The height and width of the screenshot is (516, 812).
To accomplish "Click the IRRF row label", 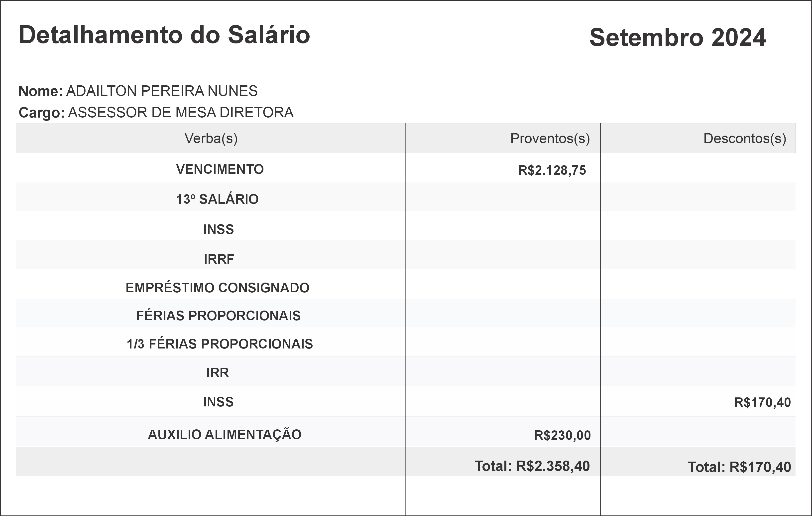I will [x=219, y=259].
